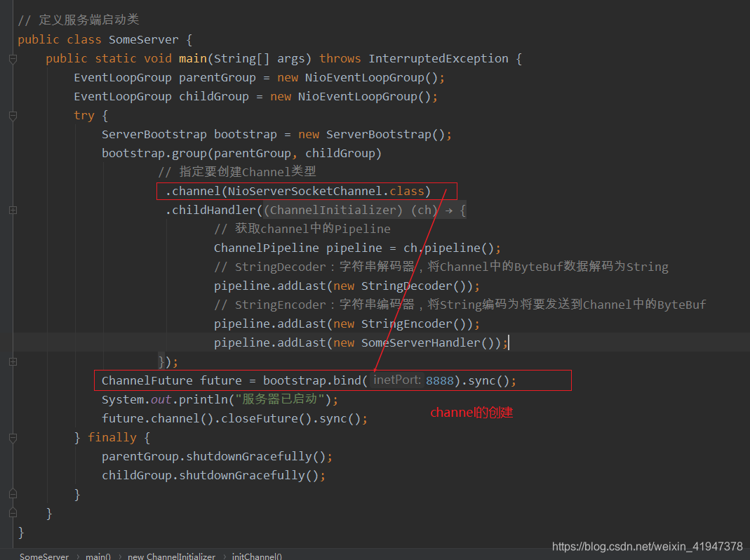Click ChannelFuture type in the bind line
The image size is (750, 560).
[x=147, y=381]
